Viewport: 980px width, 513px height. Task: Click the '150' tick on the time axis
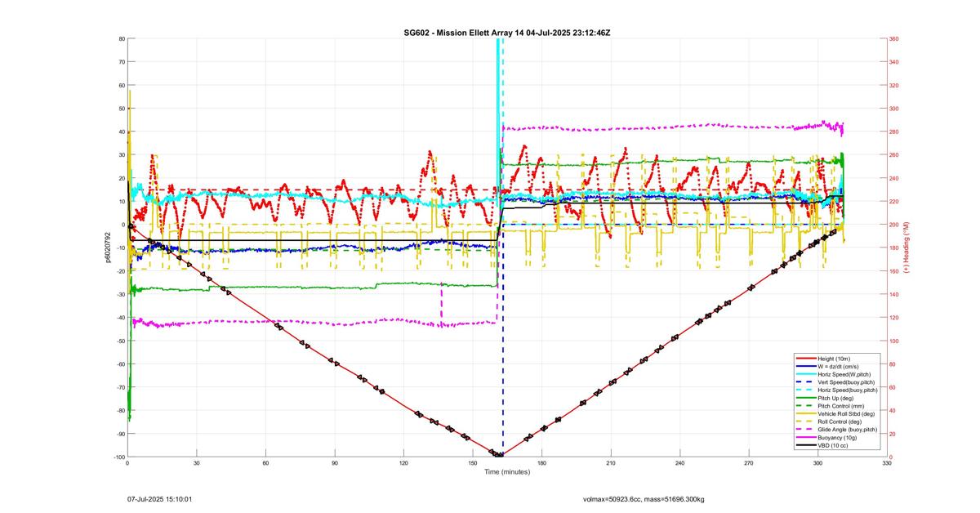[x=473, y=463]
